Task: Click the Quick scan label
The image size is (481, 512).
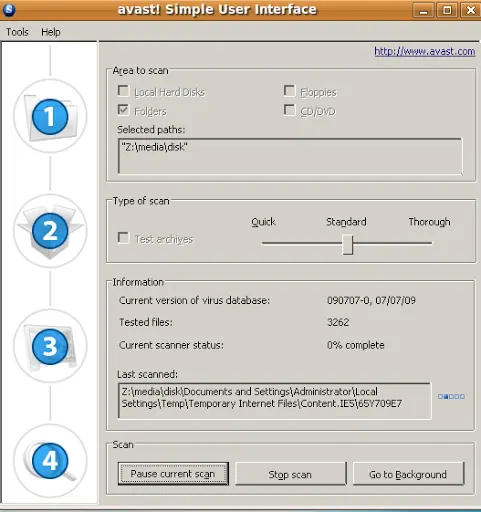Action: click(263, 222)
